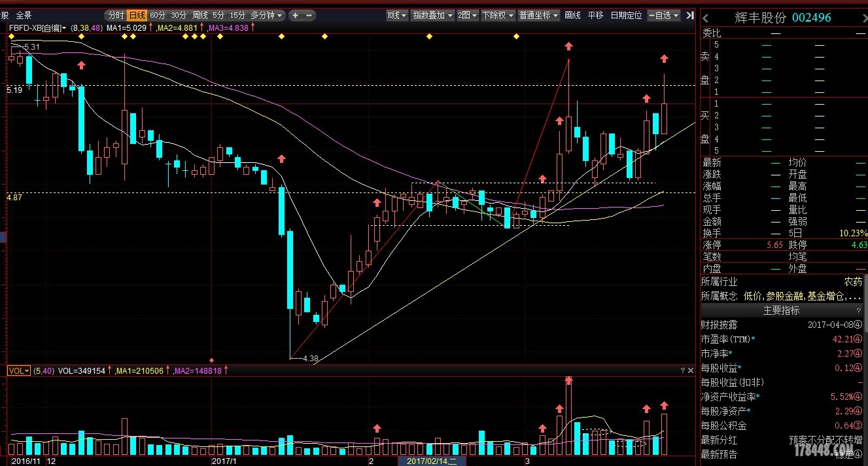This screenshot has height=466, width=868.
Task: Collapse the side panel with the arrow icon
Action: pyautogui.click(x=689, y=15)
